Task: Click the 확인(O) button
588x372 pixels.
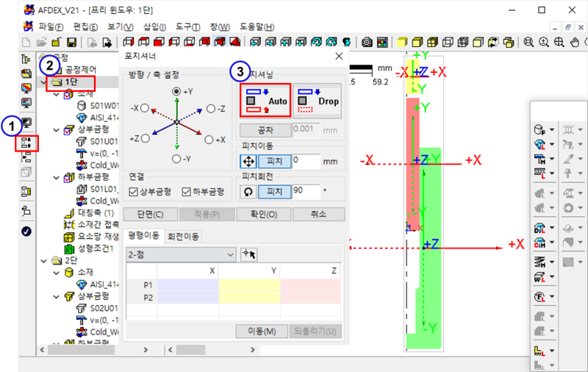Action: pyautogui.click(x=262, y=215)
